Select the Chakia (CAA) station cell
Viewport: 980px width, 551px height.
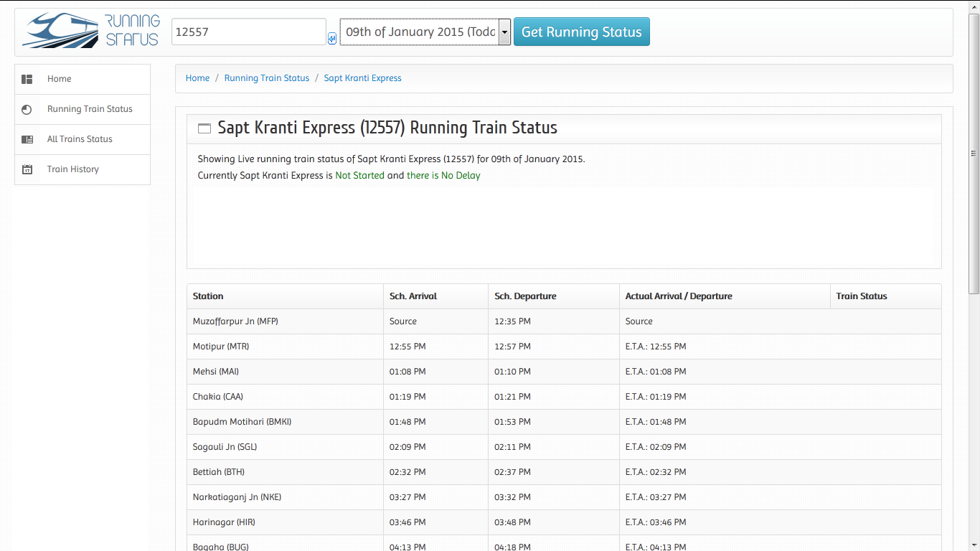point(285,397)
